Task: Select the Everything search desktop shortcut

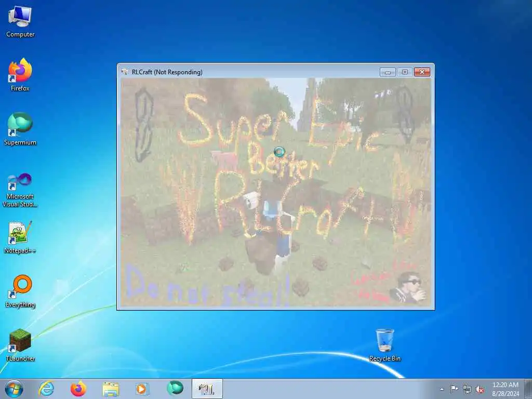Action: (20, 291)
